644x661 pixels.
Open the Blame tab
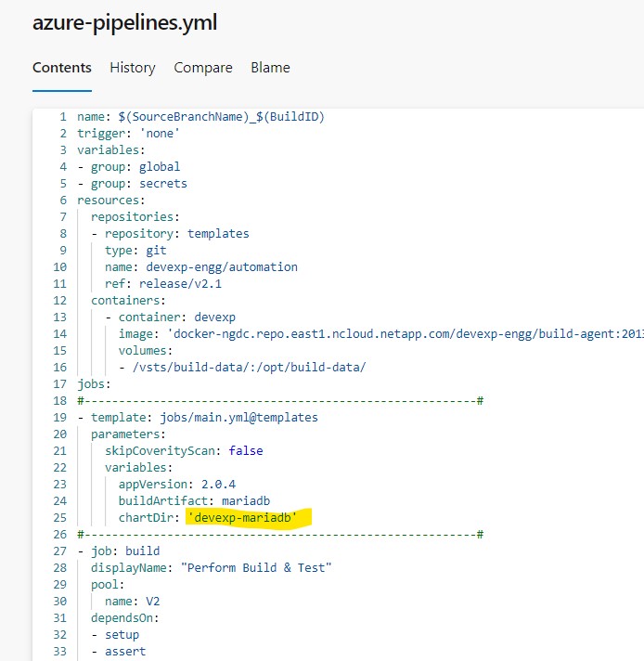(x=270, y=68)
